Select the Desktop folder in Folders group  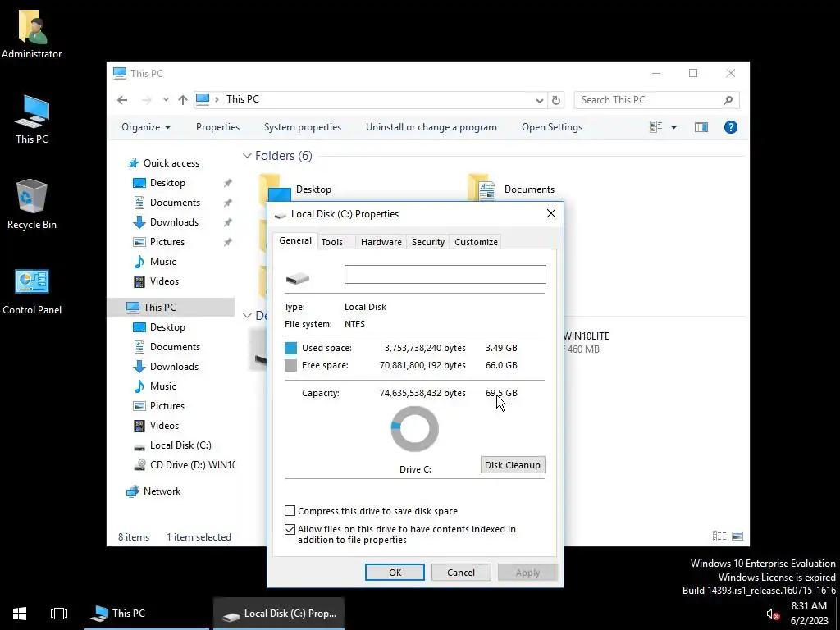(295, 189)
